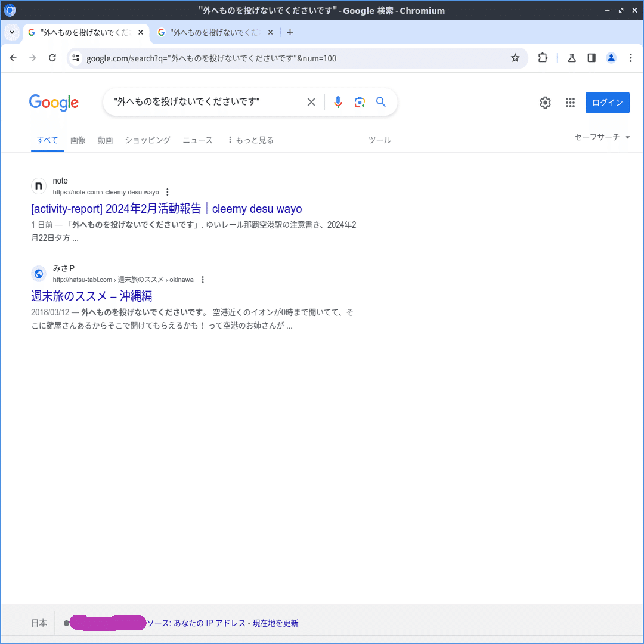Bookmark this page with the star icon
Viewport: 644px width, 644px height.
(x=515, y=58)
